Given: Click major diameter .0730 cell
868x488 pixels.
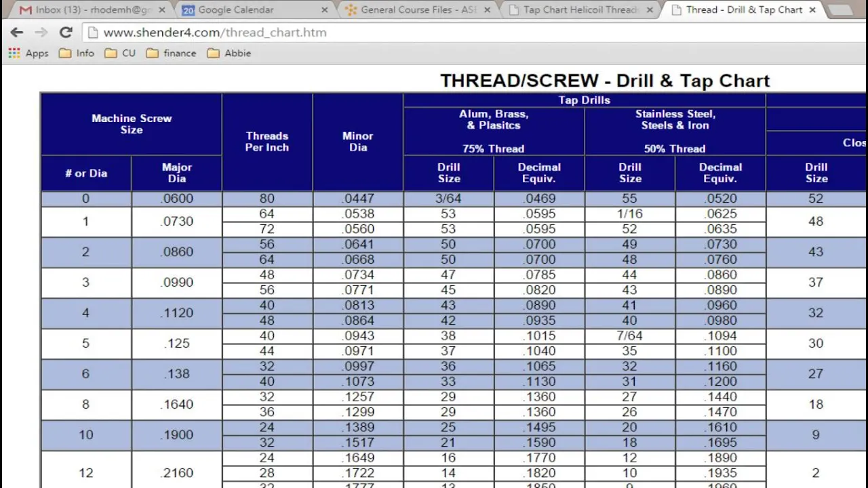Looking at the screenshot, I should tap(177, 222).
